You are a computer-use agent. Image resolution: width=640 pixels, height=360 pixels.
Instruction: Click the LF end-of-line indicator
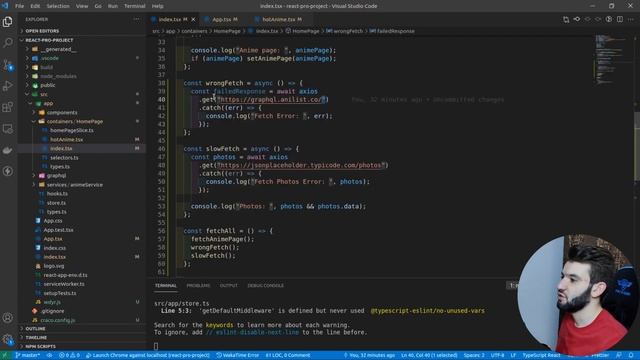[513, 355]
